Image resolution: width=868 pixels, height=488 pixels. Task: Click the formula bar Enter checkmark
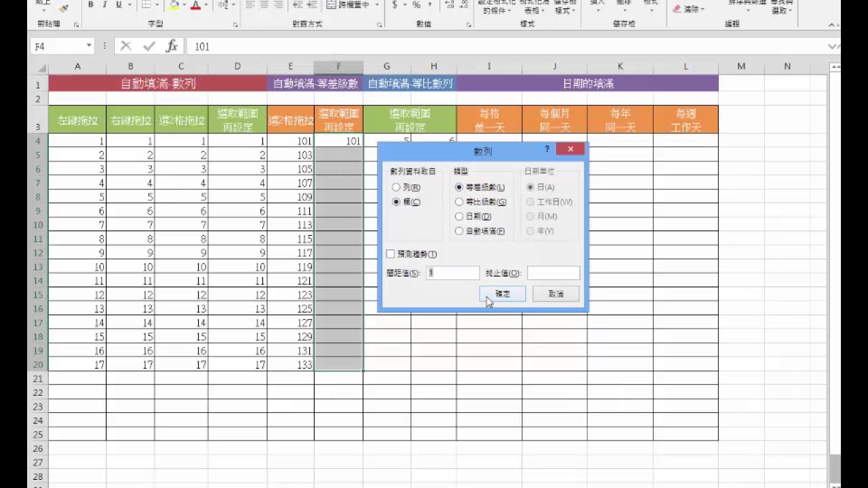click(x=149, y=46)
